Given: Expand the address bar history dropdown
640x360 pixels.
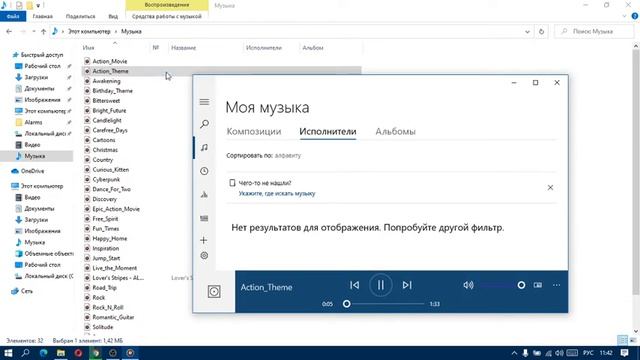Looking at the screenshot, I should pyautogui.click(x=527, y=31).
